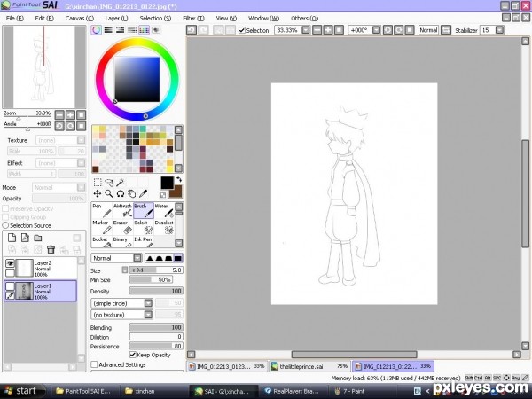
Task: Open the Others menu
Action: coord(304,18)
